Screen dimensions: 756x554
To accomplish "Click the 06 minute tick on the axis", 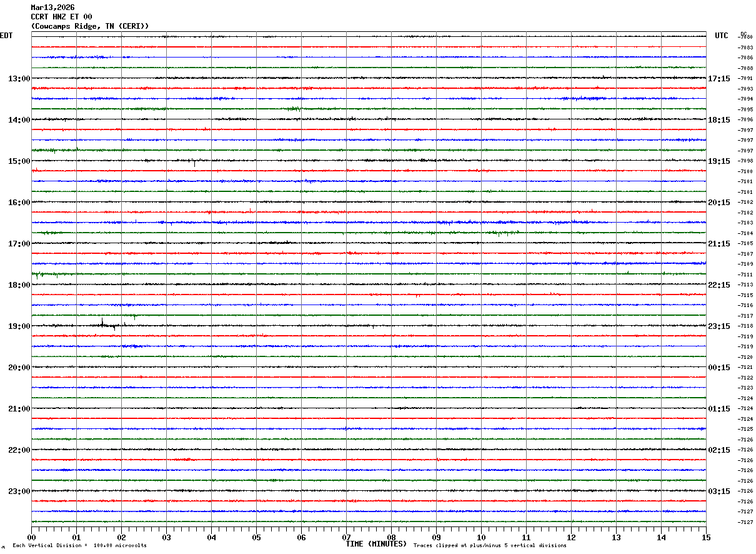I will pyautogui.click(x=301, y=537).
